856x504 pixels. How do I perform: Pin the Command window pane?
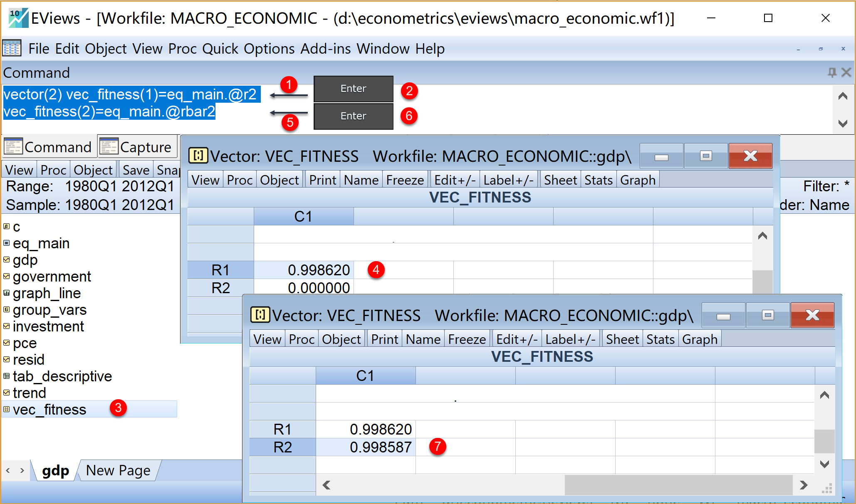(x=832, y=73)
